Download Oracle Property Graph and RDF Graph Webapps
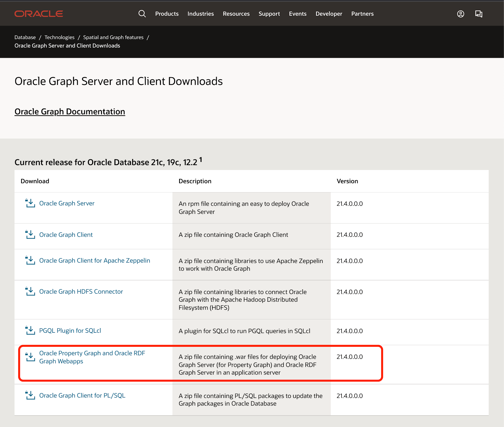Screen dimensions: 504x427 [92, 357]
